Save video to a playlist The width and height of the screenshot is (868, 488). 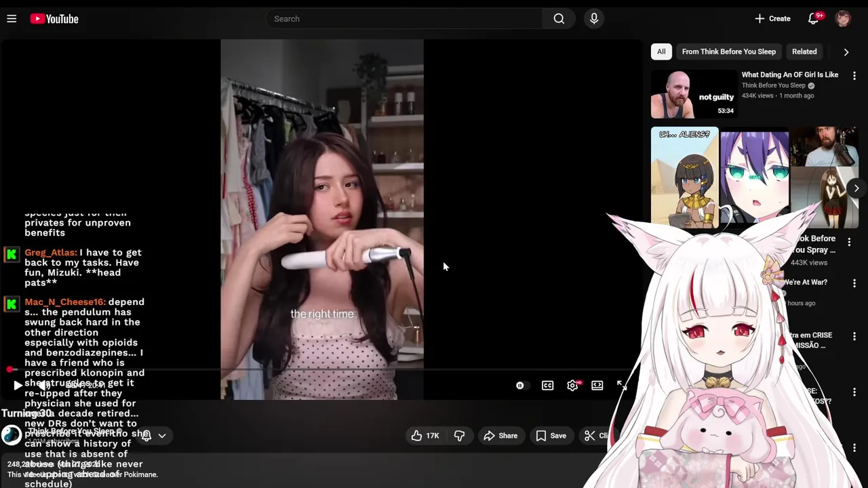(x=551, y=436)
